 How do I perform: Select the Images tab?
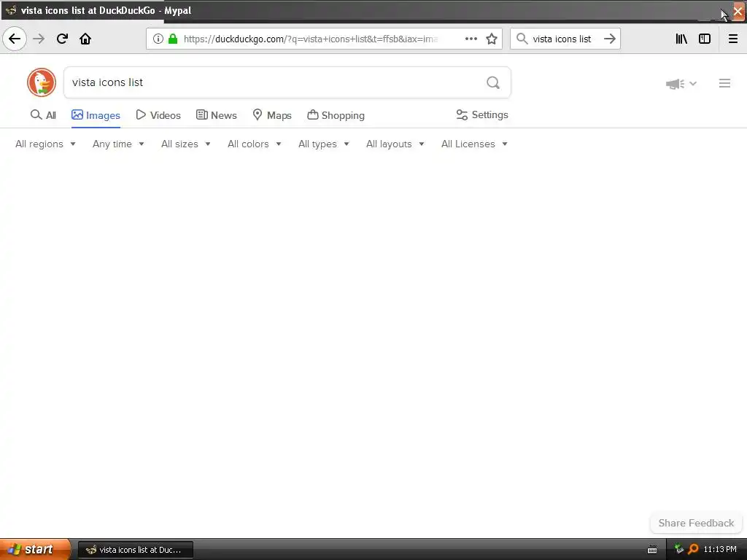pyautogui.click(x=96, y=115)
